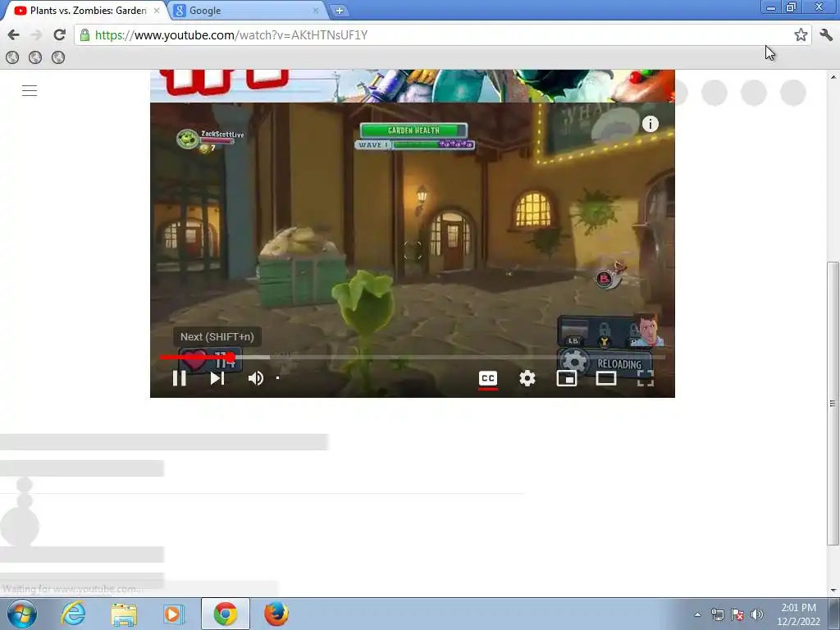Close the Plants vs. Zombies tab
The image size is (840, 630).
pyautogui.click(x=157, y=10)
